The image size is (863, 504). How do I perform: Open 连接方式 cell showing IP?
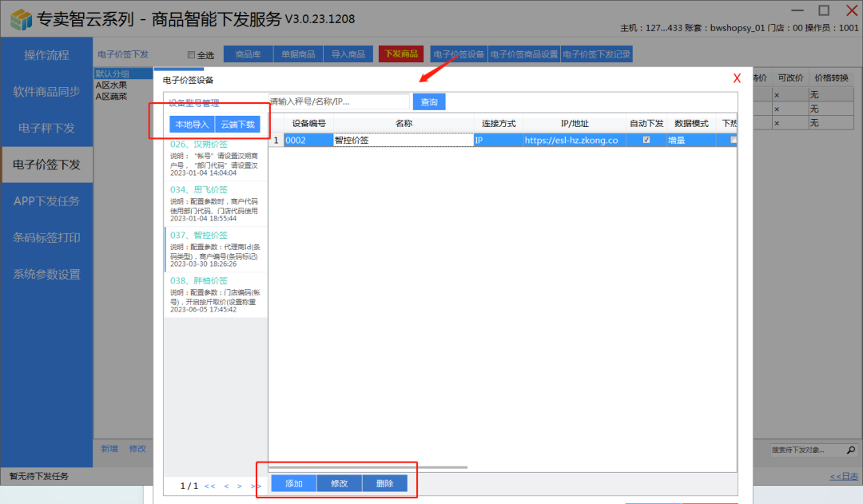(x=497, y=140)
